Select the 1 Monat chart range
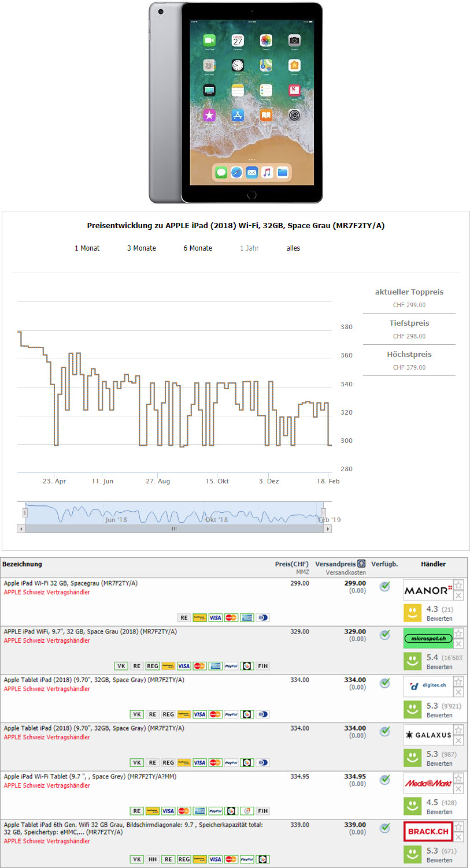The height and width of the screenshot is (868, 470). (x=87, y=248)
